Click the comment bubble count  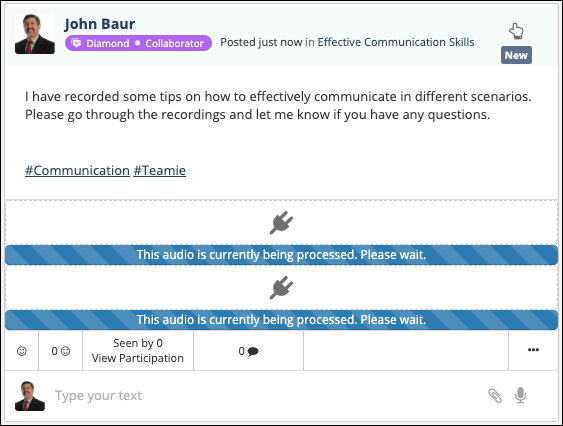(x=248, y=351)
